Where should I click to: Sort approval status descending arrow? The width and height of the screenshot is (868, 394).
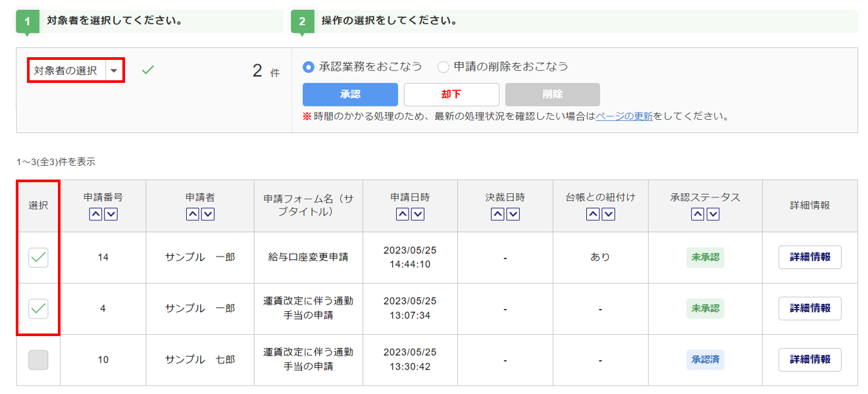click(x=713, y=214)
